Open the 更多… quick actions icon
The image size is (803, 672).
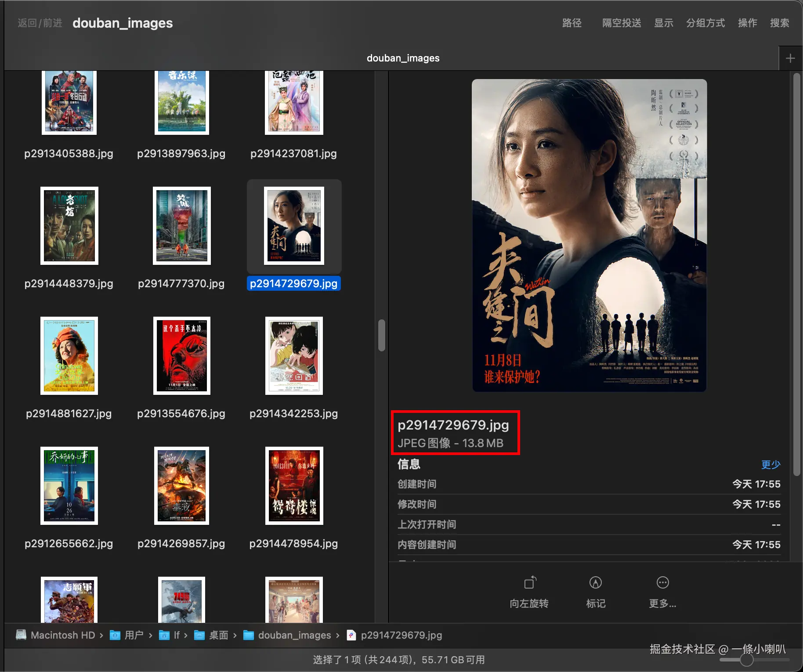click(663, 583)
